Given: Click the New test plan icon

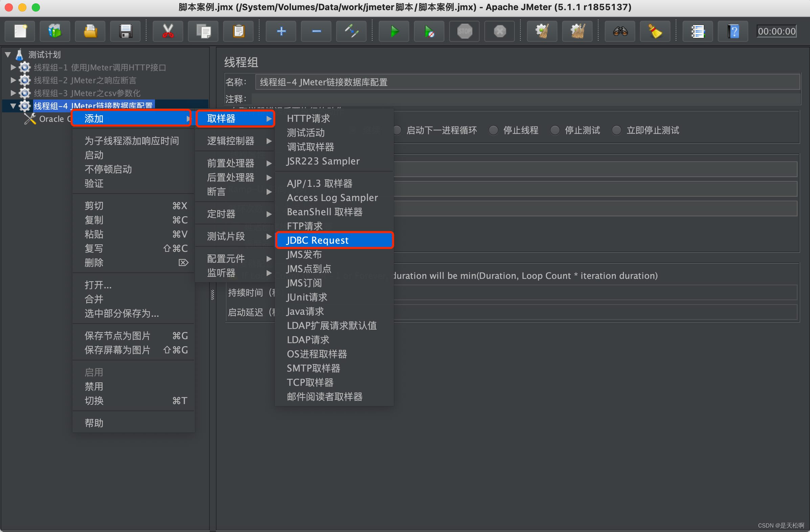Looking at the screenshot, I should (20, 31).
